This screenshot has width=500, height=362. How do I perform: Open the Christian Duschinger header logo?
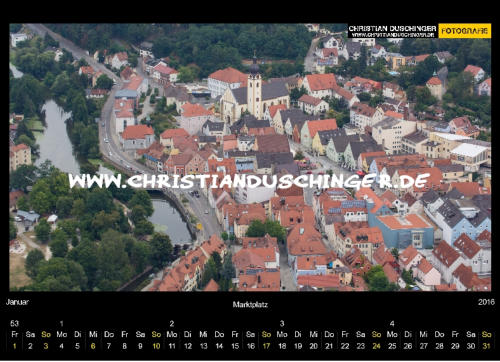point(392,31)
